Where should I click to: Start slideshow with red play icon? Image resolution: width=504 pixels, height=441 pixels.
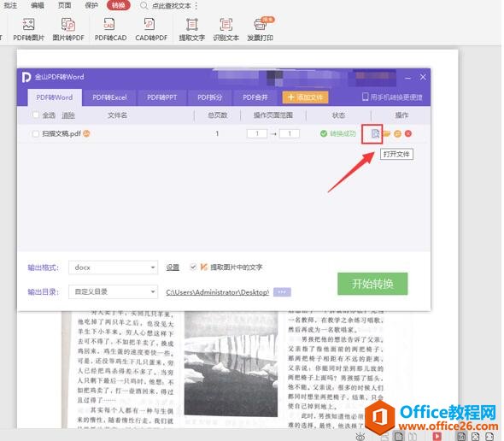pos(437,437)
